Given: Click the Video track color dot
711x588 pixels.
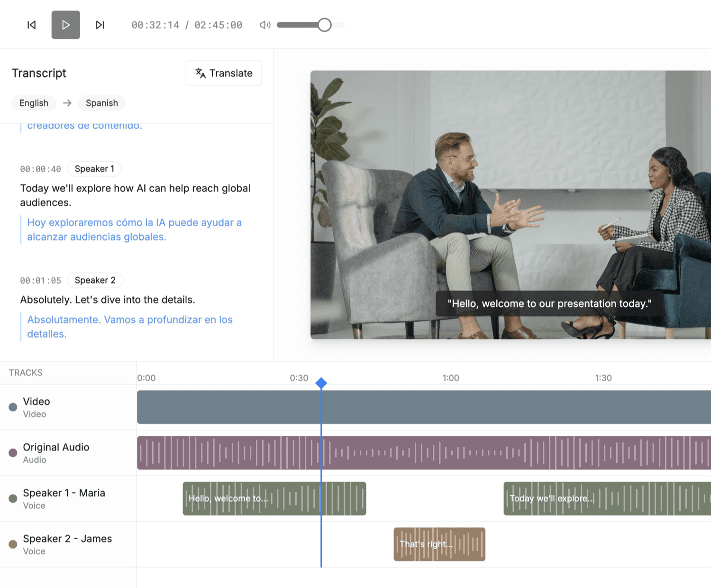Looking at the screenshot, I should (x=13, y=407).
